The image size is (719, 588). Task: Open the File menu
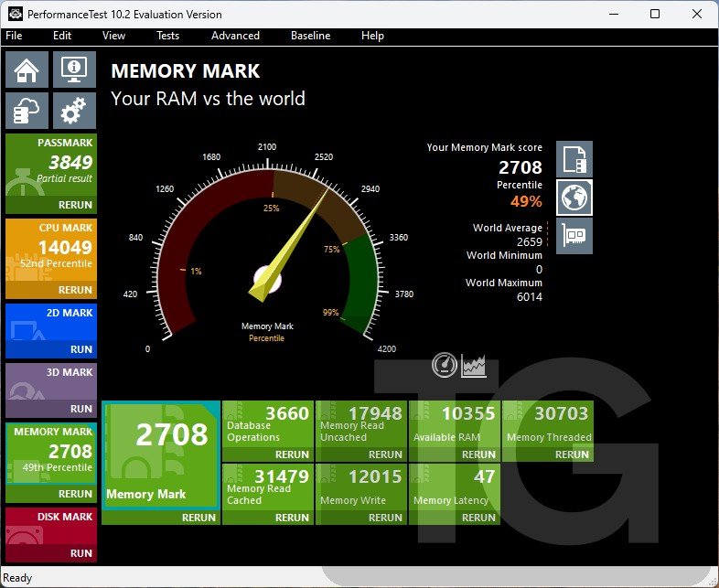[14, 36]
